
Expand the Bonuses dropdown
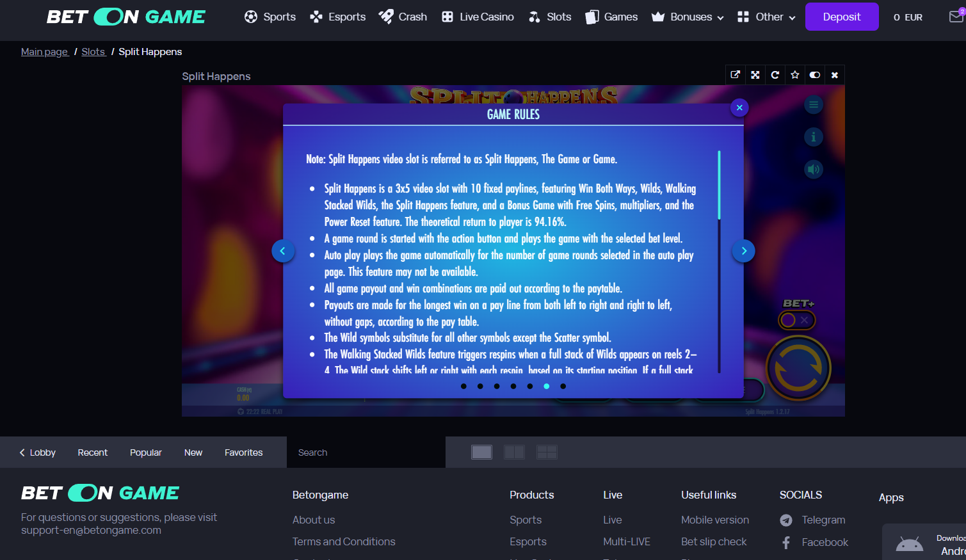click(x=688, y=17)
